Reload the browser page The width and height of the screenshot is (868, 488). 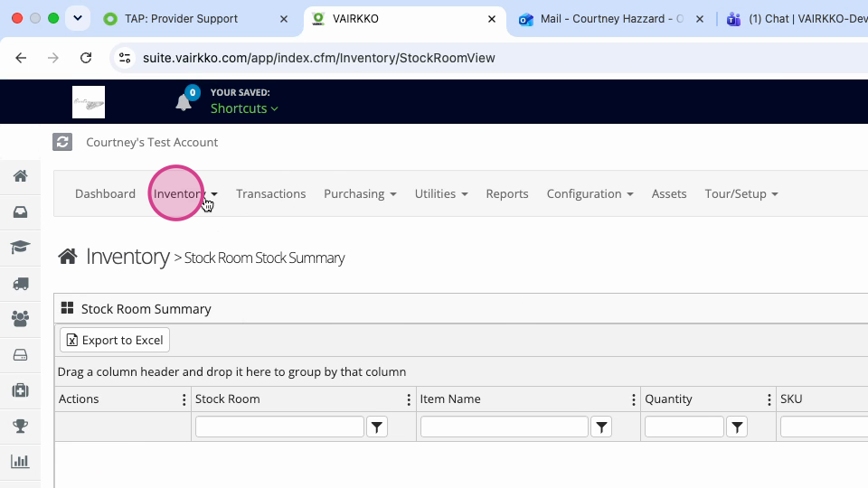tap(86, 58)
